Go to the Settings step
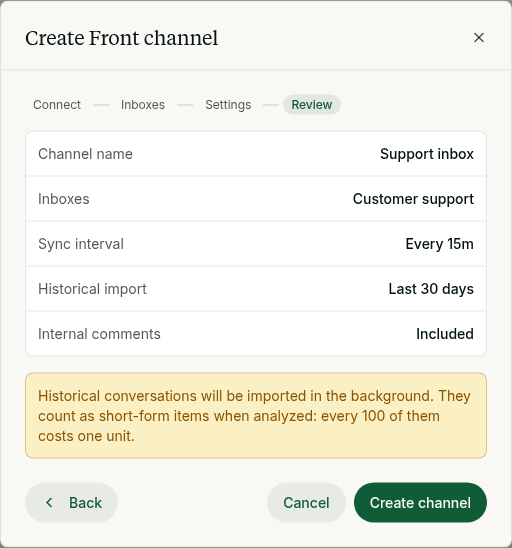 tap(228, 104)
